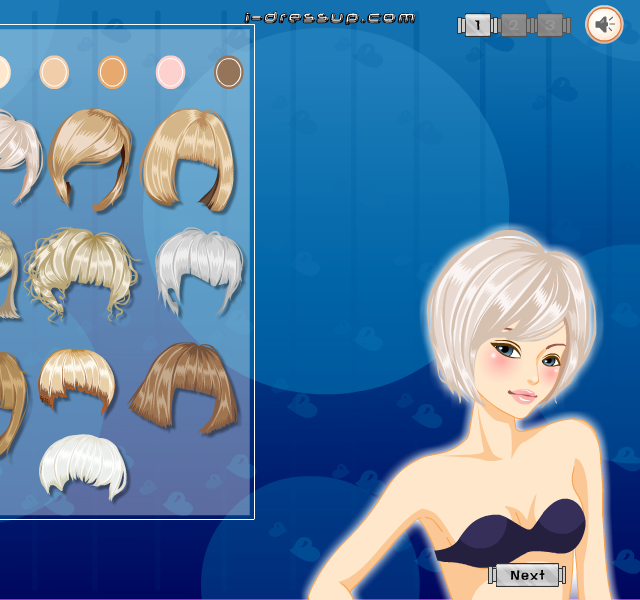The width and height of the screenshot is (640, 600).
Task: Pick the blonde side-swept bob hairstyle
Action: point(90,159)
